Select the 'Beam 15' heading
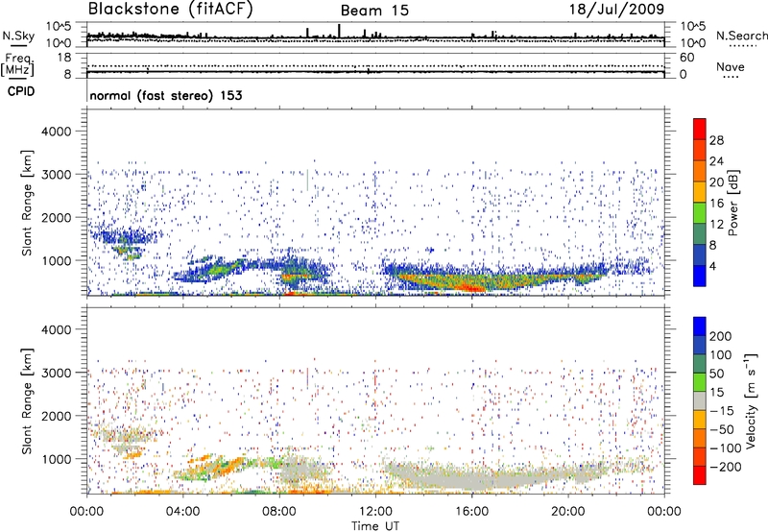This screenshot has height=532, width=768. tap(374, 11)
